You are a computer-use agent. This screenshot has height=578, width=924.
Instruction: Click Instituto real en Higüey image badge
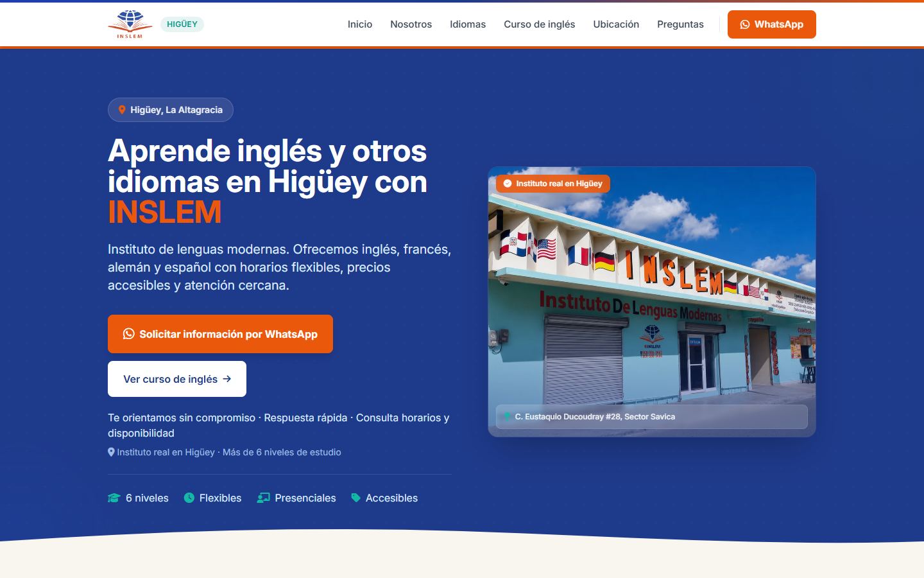(553, 184)
